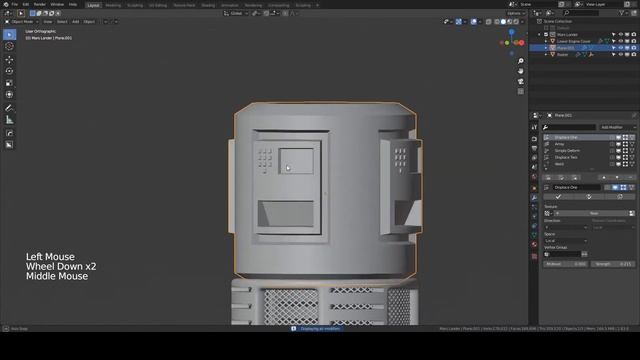Open the Active Tool settings tab icon
Screen dimensions: 640x360
click(x=534, y=127)
